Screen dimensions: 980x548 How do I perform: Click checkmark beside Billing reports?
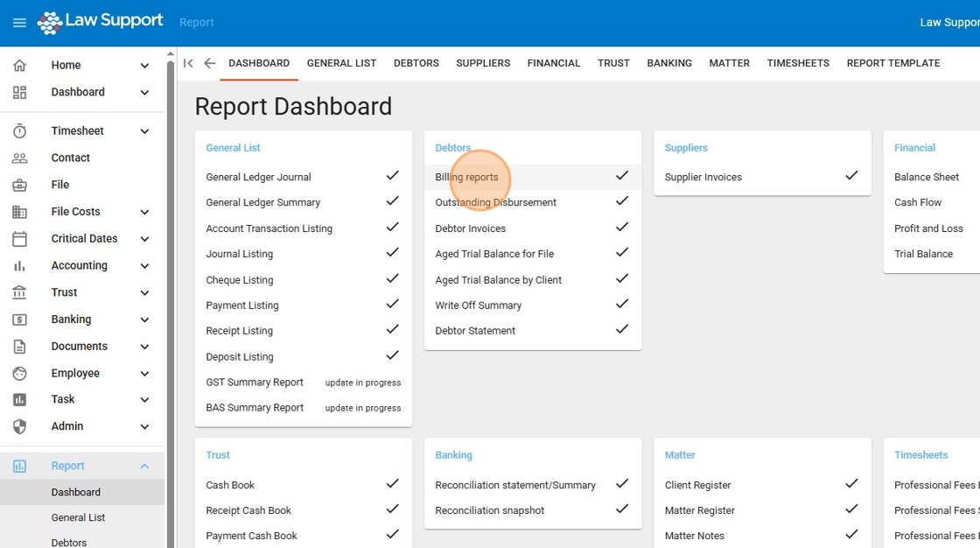click(x=622, y=176)
